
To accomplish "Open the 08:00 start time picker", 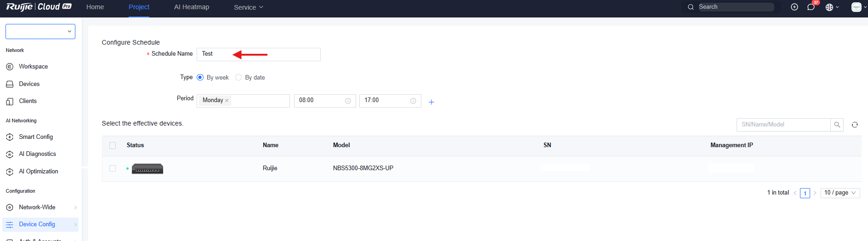I will click(x=324, y=101).
